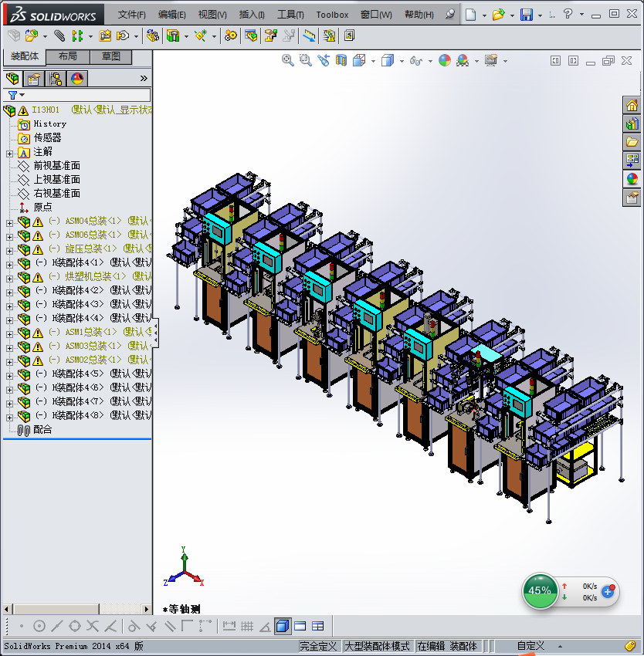The image size is (644, 656).
Task: Click the edit appearance color ball
Action: (x=445, y=61)
